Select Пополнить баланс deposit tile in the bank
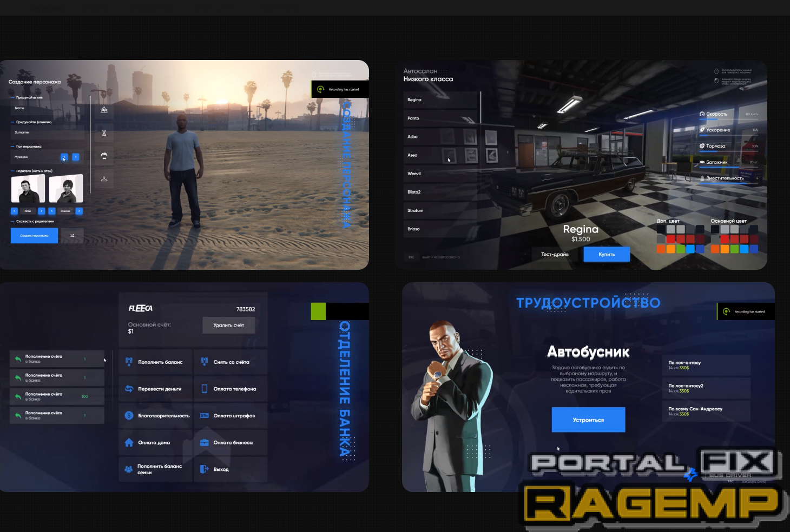Viewport: 790px width, 532px height. click(x=155, y=362)
